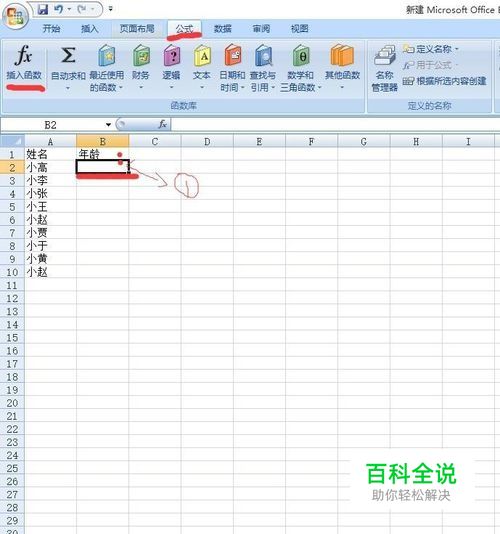Image resolution: width=500 pixels, height=534 pixels.
Task: Click the 插入函数 fx icon
Action: [24, 55]
